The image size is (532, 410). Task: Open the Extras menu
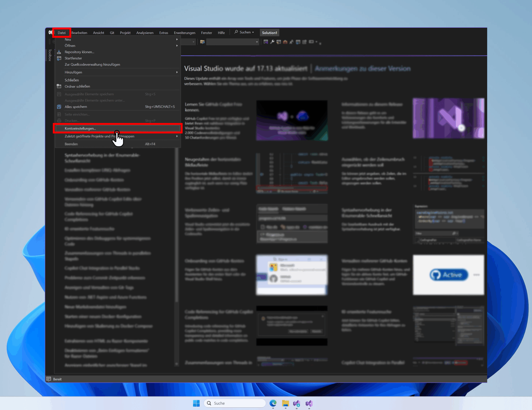(x=164, y=33)
